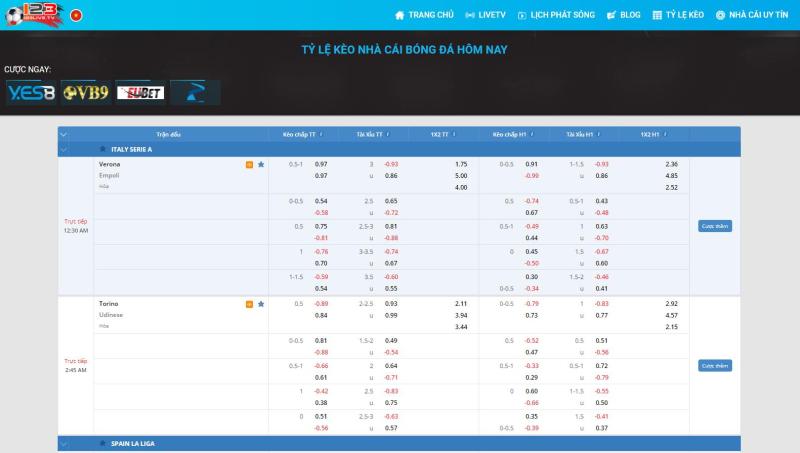The width and height of the screenshot is (800, 453).
Task: Favorite the Verona match with star
Action: click(x=261, y=164)
